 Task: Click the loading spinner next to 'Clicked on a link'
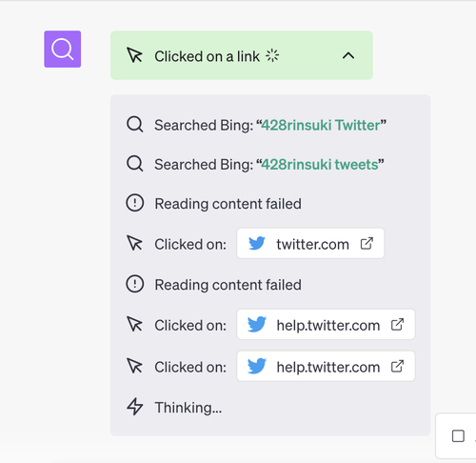click(x=272, y=55)
